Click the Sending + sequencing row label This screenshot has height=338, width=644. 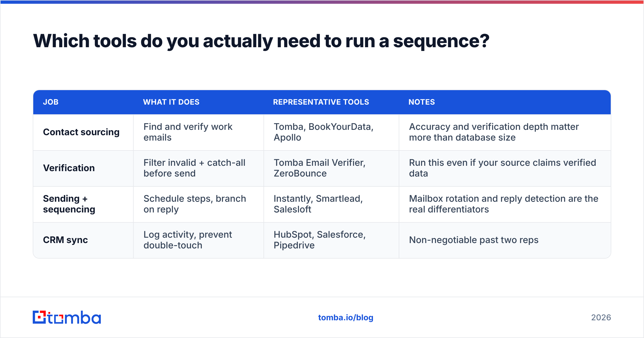69,204
